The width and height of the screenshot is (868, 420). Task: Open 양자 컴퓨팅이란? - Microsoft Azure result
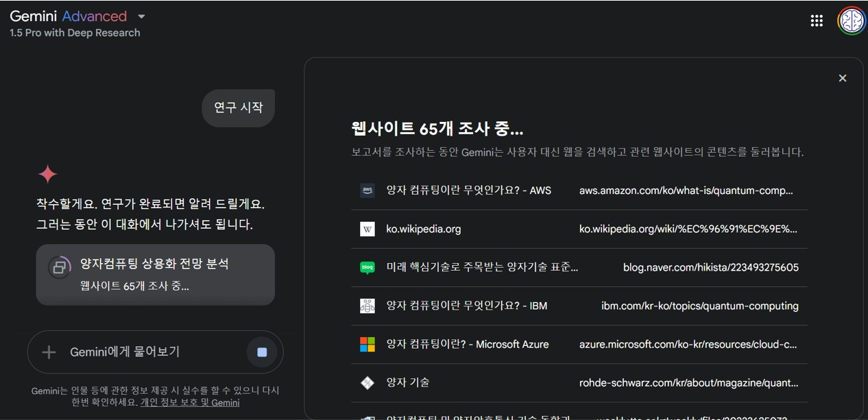point(468,344)
